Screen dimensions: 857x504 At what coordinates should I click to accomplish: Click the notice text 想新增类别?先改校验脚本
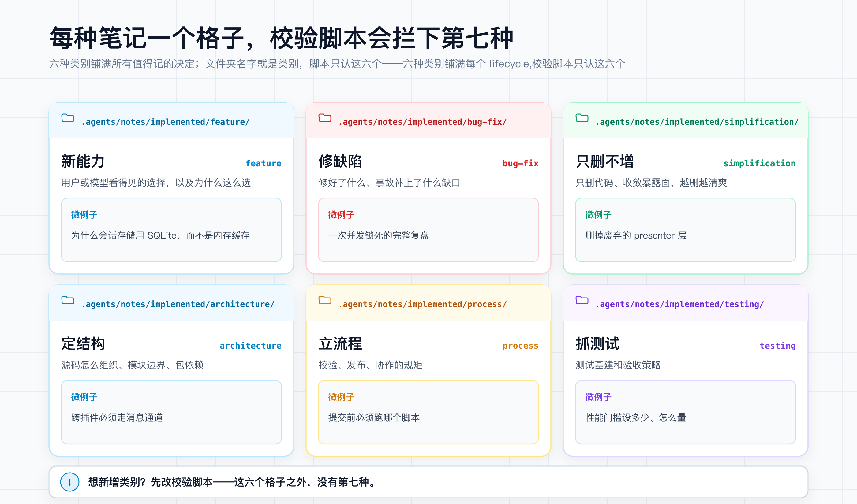[151, 482]
